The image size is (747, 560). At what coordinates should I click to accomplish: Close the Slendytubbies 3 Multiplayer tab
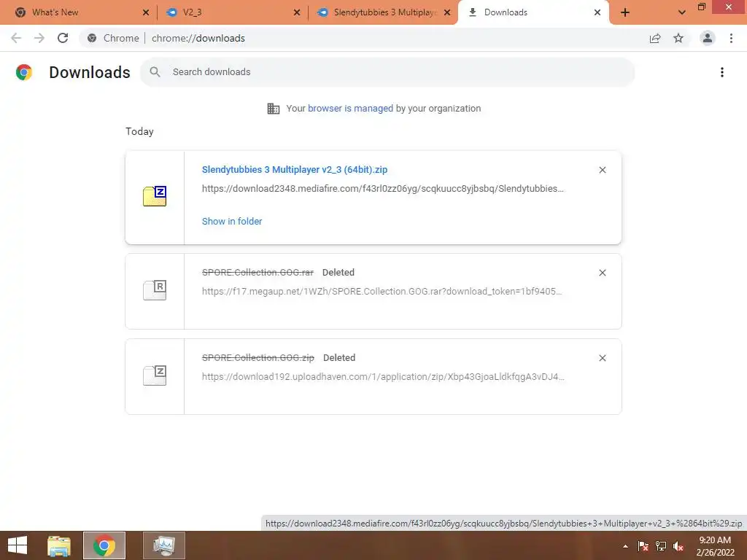447,13
